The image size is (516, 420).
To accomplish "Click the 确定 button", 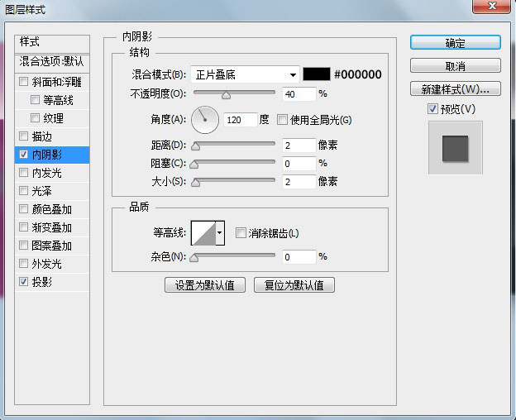I will pos(455,43).
